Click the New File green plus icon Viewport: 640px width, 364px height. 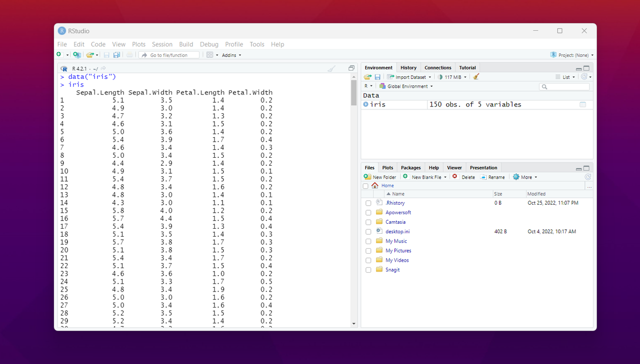coord(59,54)
